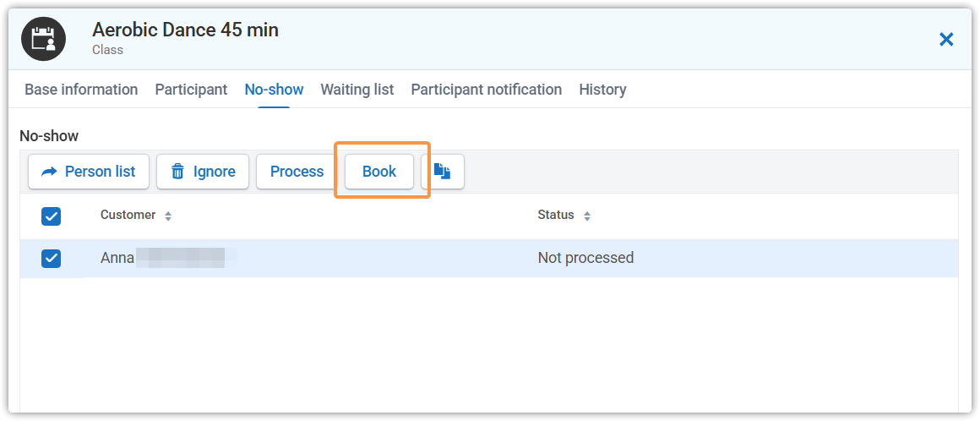Click the Book button
Screen dimensions: 980x421
(379, 172)
